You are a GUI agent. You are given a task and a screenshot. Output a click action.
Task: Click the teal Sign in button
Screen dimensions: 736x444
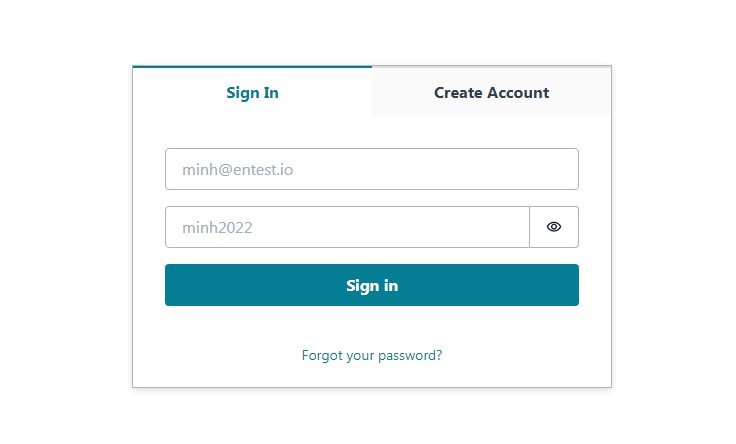(x=372, y=285)
